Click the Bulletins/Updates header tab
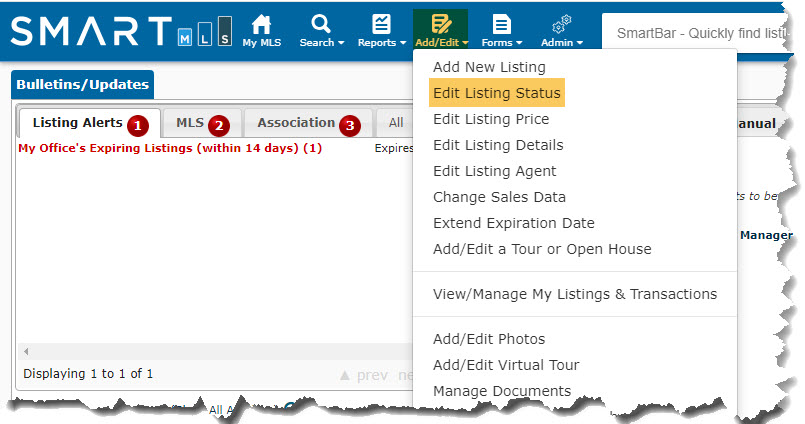Screen dimensions: 805x424 pyautogui.click(x=83, y=85)
